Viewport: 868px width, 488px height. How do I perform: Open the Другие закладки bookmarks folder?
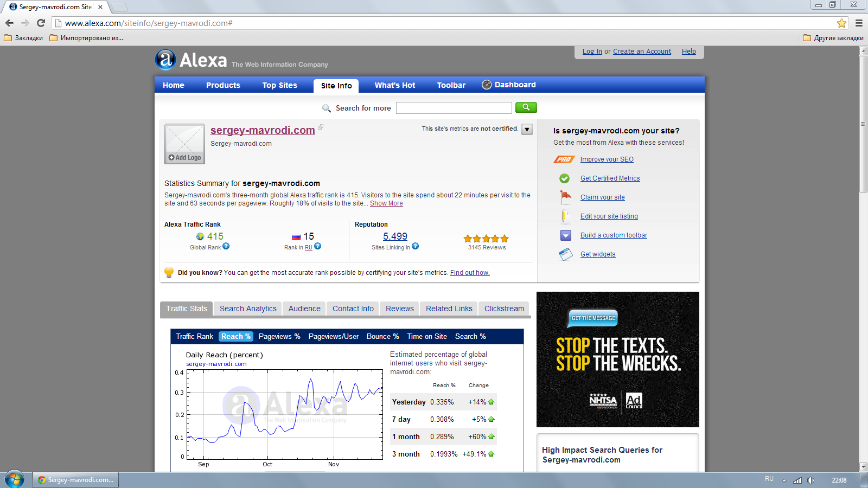pyautogui.click(x=833, y=38)
